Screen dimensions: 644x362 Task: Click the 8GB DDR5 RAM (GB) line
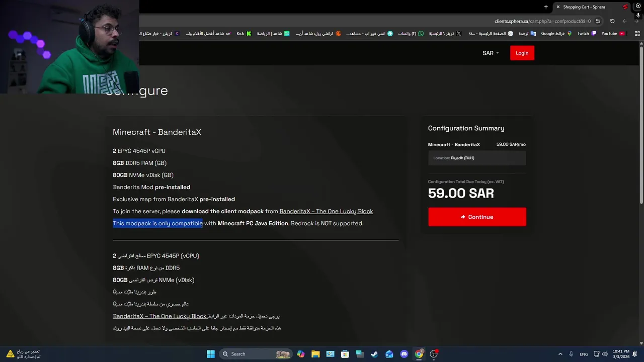[139, 163]
